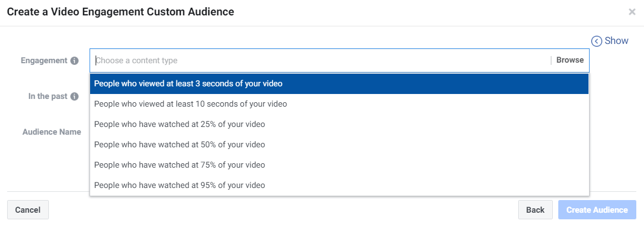Viewport: 644px width, 227px height.
Task: Select viewed at least 3 seconds option
Action: 340,84
